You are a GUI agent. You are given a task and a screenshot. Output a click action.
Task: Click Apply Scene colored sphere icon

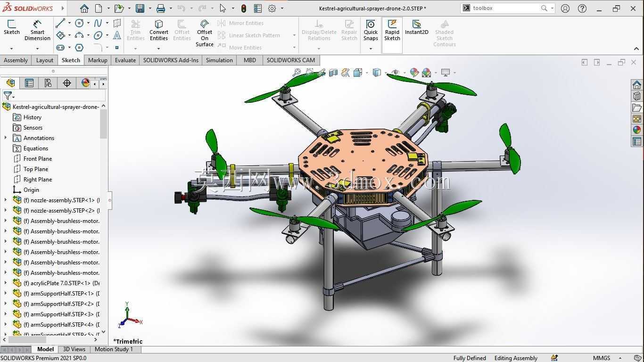(x=427, y=73)
